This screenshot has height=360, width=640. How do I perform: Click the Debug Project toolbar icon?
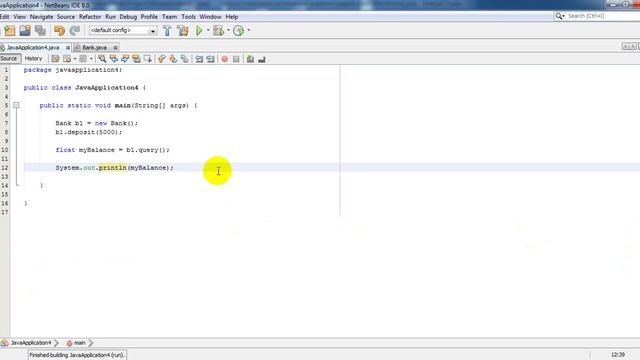point(219,31)
